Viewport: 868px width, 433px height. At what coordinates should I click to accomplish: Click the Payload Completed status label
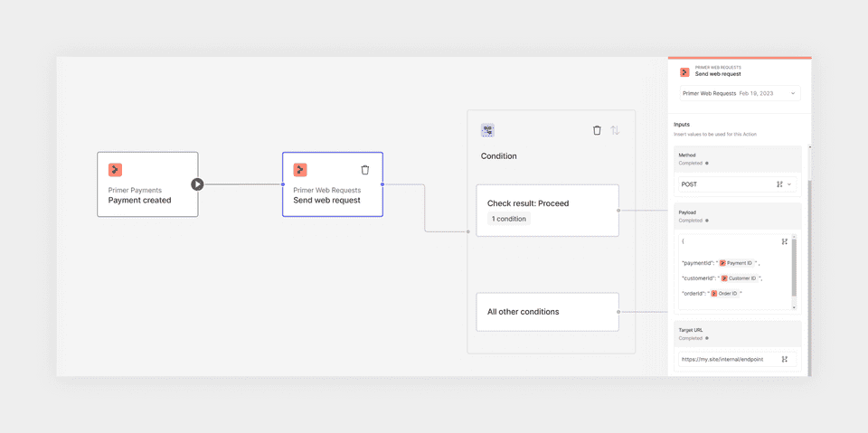pos(693,221)
